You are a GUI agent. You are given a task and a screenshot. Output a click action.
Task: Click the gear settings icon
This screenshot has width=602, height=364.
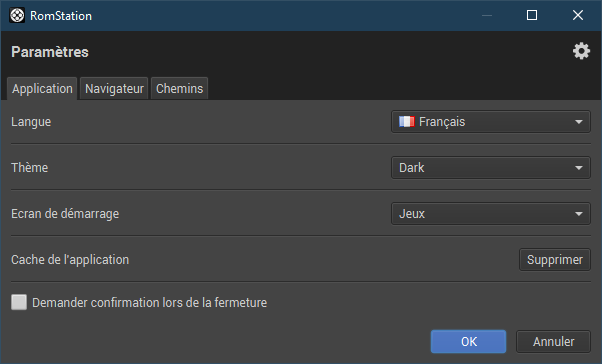(x=581, y=51)
